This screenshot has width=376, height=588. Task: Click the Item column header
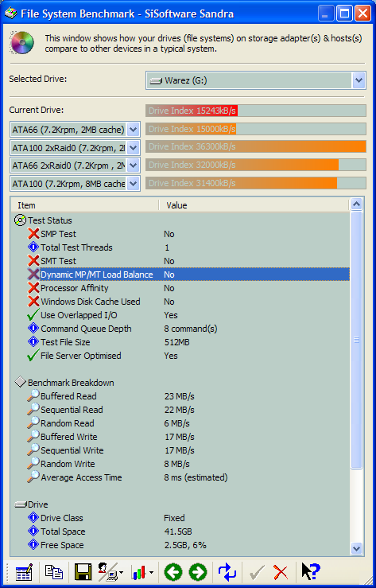[84, 205]
